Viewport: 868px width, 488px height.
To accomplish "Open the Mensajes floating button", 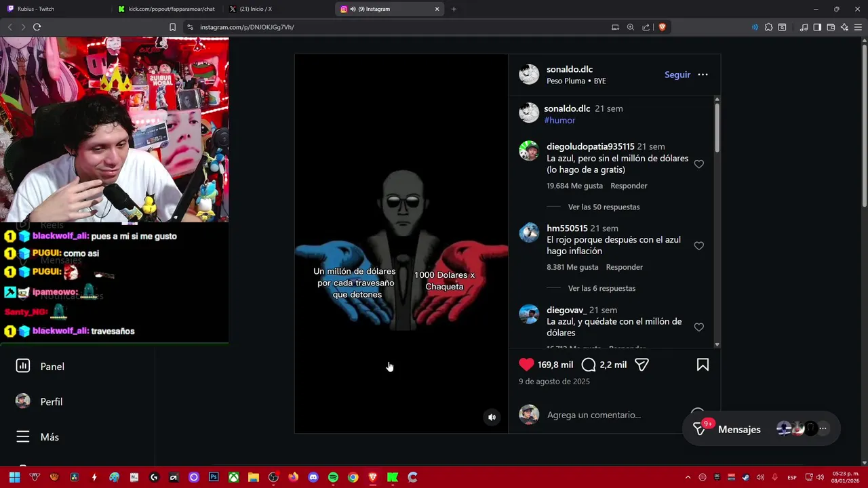I will click(762, 429).
